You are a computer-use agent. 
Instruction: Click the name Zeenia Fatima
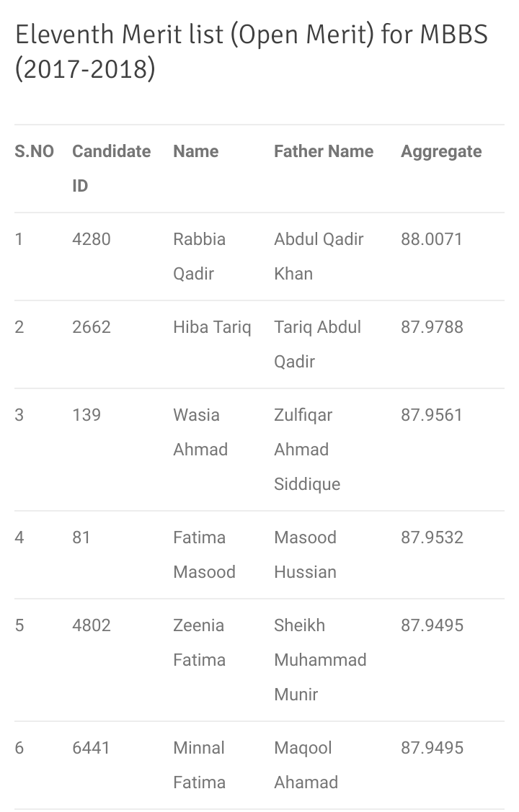pos(199,642)
